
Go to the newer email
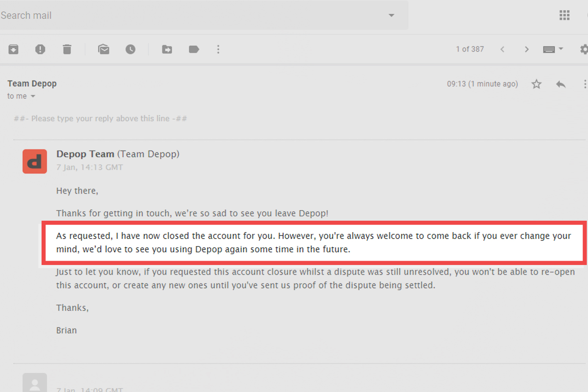tap(502, 49)
